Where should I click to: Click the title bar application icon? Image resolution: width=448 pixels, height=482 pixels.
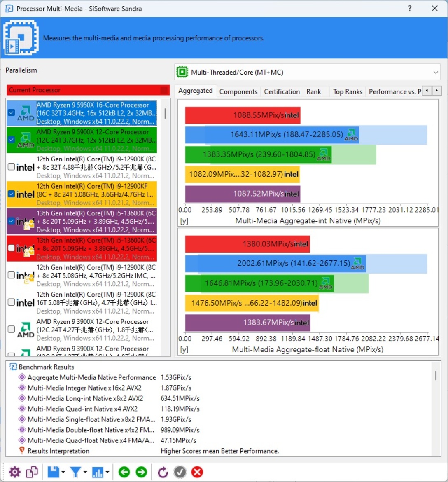pos(9,8)
